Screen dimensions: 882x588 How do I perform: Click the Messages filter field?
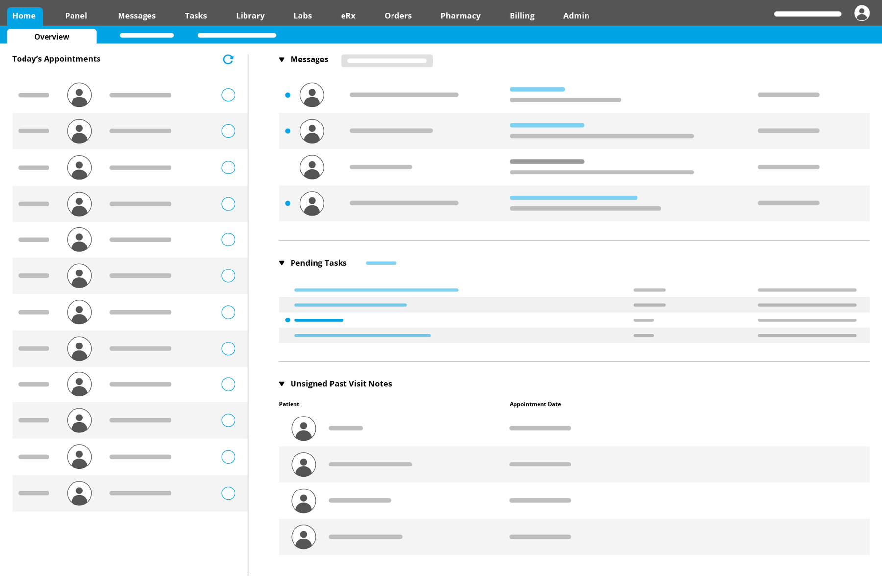click(x=387, y=61)
